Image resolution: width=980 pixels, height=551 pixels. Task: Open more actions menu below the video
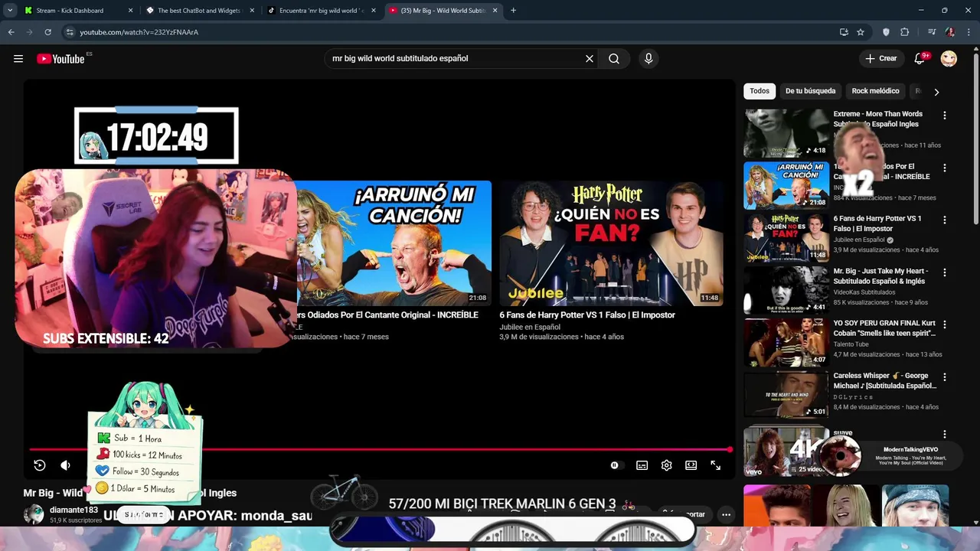[x=726, y=514]
